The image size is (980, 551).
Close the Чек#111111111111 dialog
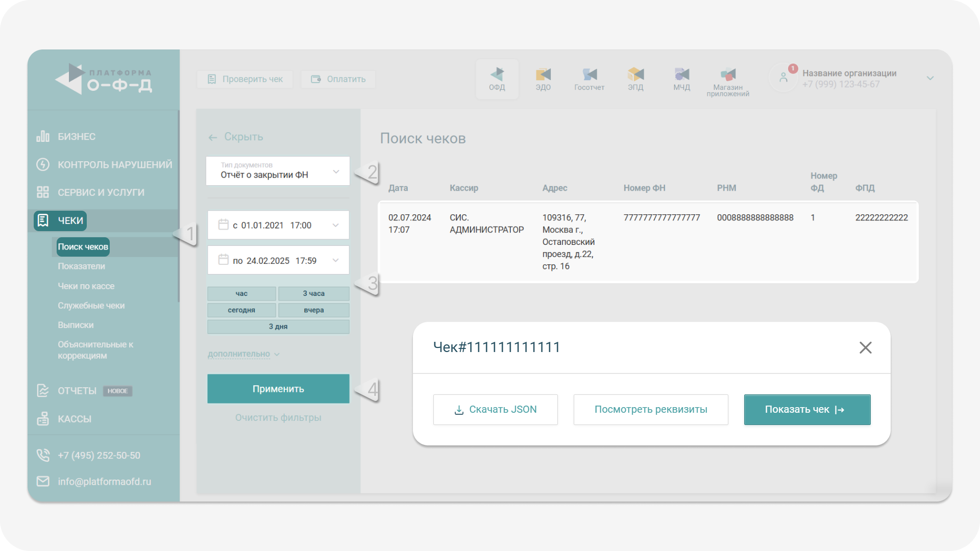[865, 347]
